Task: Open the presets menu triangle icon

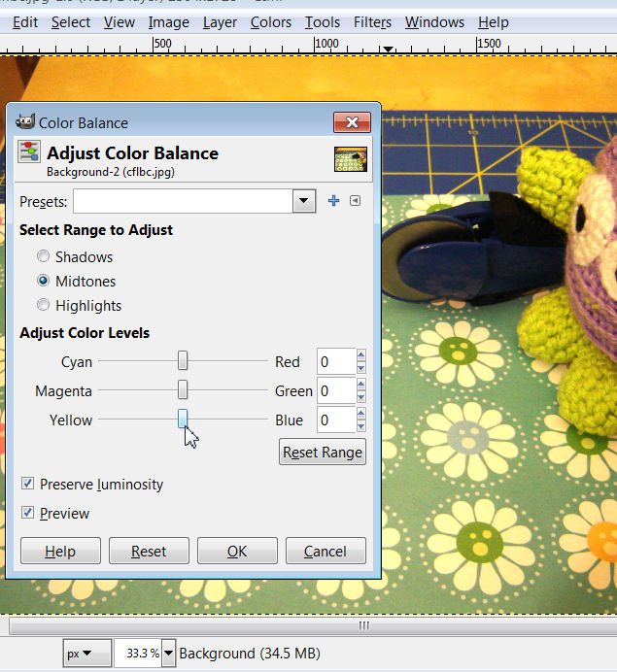Action: pos(355,201)
